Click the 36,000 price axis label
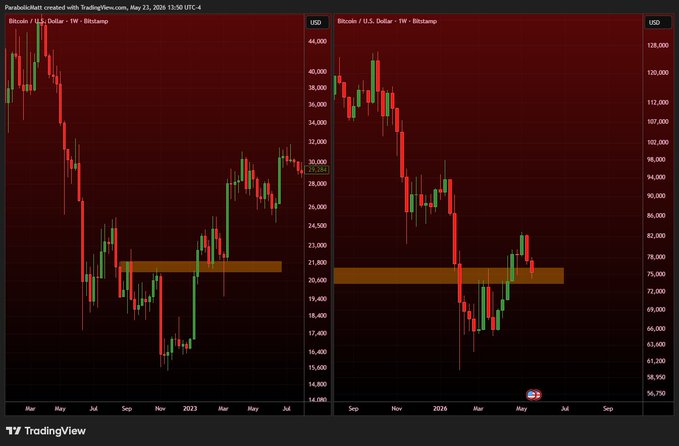This screenshot has width=679, height=446. pyautogui.click(x=317, y=105)
